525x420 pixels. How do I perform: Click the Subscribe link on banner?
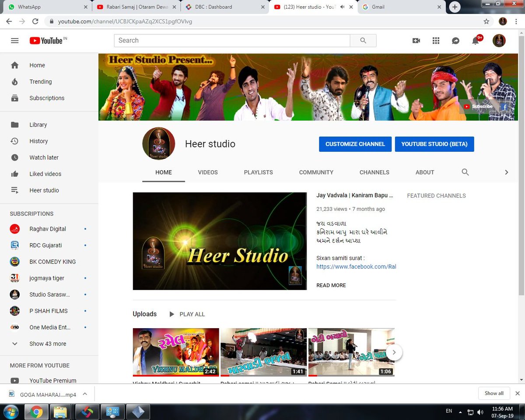pyautogui.click(x=478, y=106)
